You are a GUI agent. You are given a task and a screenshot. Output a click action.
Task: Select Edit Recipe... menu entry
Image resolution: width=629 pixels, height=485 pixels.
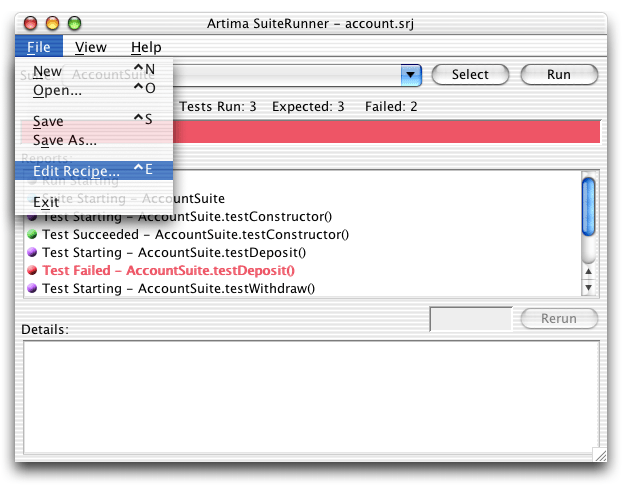[94, 170]
